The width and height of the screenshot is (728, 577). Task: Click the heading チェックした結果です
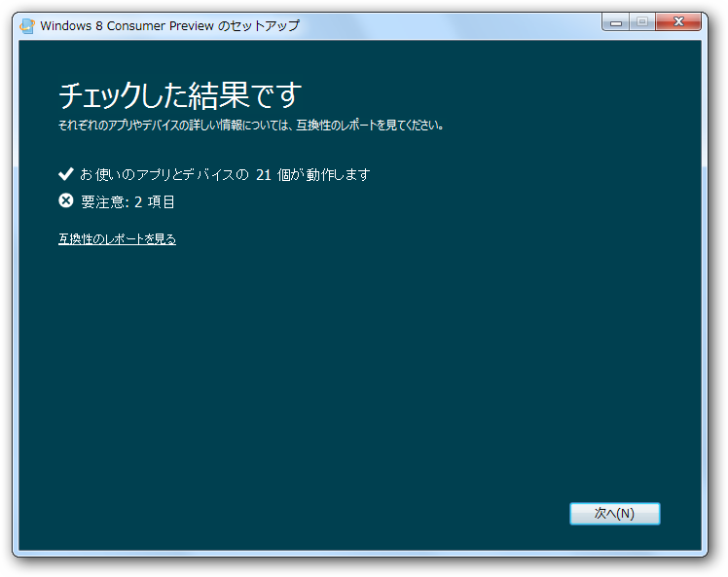[x=180, y=95]
